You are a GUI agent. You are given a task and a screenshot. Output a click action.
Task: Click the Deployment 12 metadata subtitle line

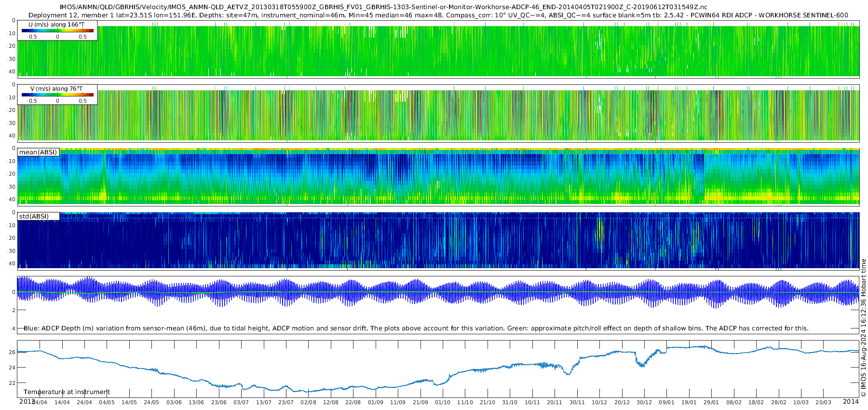438,15
